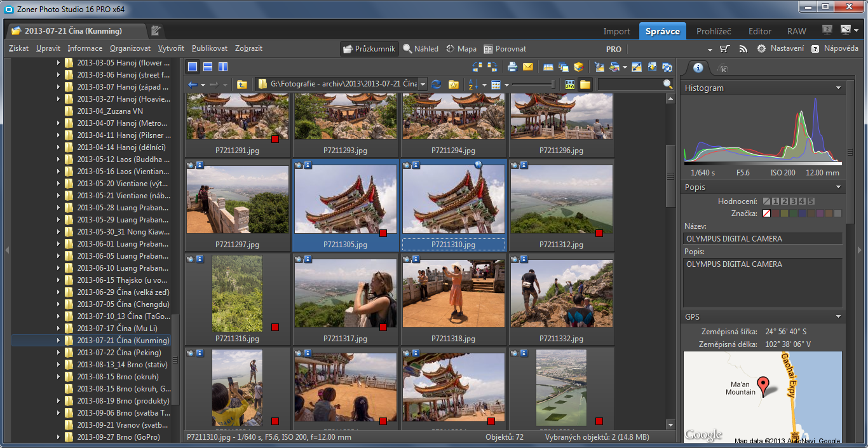Image resolution: width=868 pixels, height=448 pixels.
Task: Open the thumbnail display mode dropdown arrow
Action: pyautogui.click(x=506, y=85)
